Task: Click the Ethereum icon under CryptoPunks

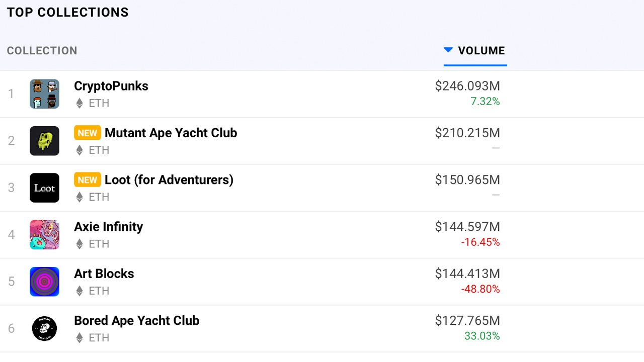Action: (79, 104)
